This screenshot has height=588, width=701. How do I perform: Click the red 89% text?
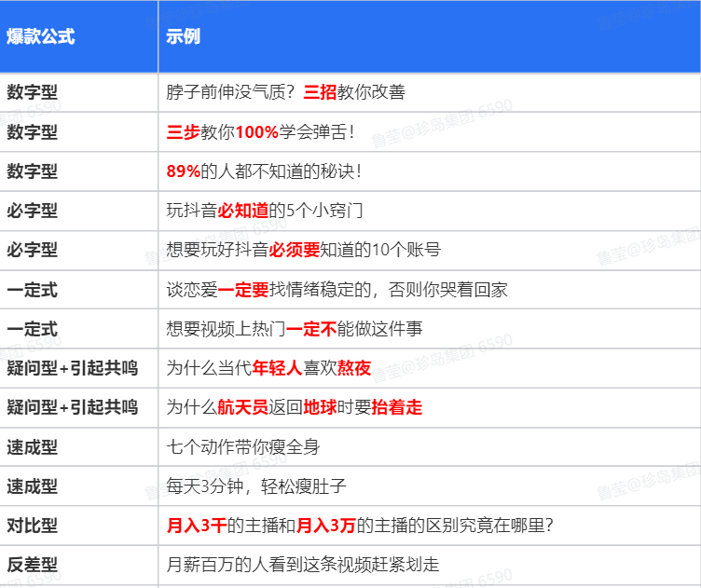tap(183, 171)
